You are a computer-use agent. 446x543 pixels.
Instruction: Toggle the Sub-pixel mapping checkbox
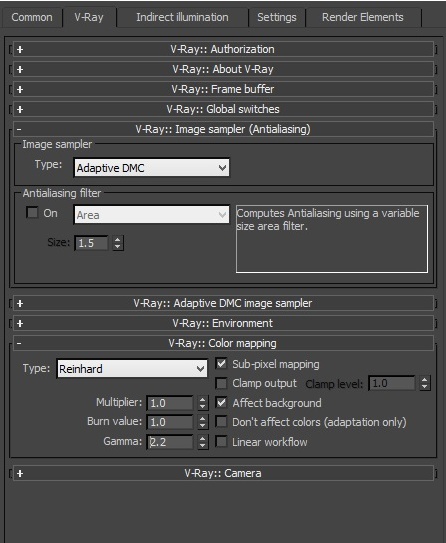coord(221,364)
